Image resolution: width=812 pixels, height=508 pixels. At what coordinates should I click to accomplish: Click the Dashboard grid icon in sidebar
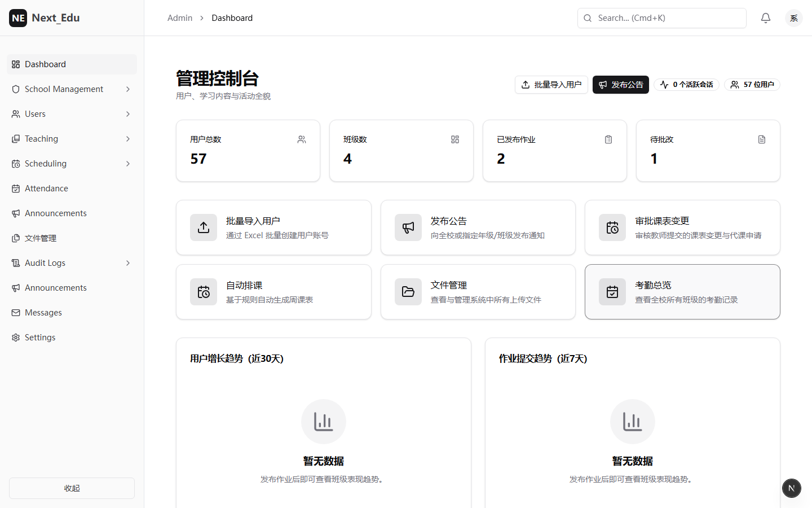[x=16, y=64]
